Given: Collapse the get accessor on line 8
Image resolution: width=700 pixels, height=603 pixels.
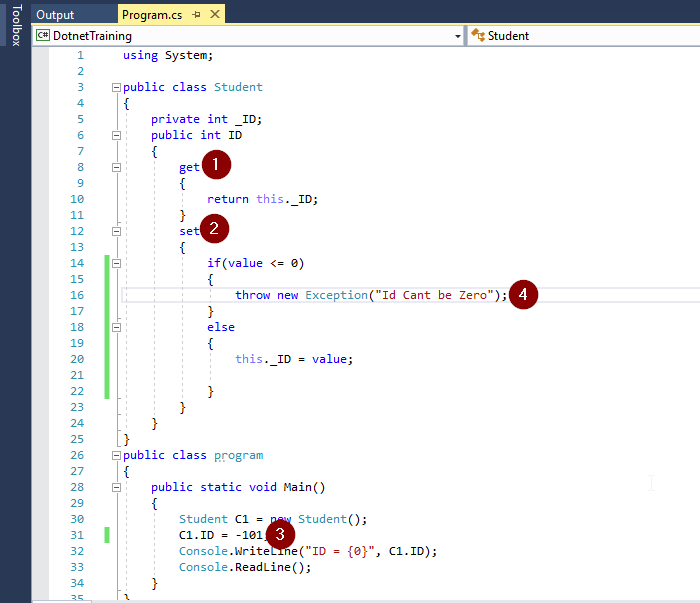Looking at the screenshot, I should [x=116, y=167].
